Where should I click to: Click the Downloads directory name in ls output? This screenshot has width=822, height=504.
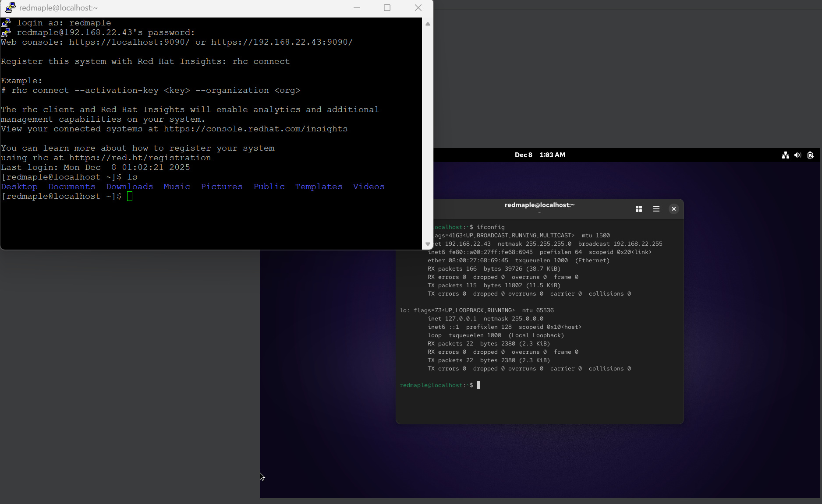[129, 187]
